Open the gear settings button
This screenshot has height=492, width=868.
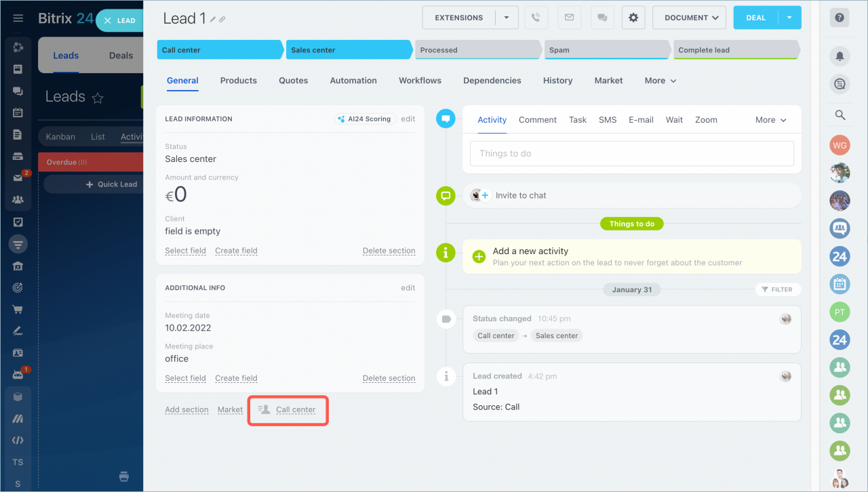click(633, 18)
